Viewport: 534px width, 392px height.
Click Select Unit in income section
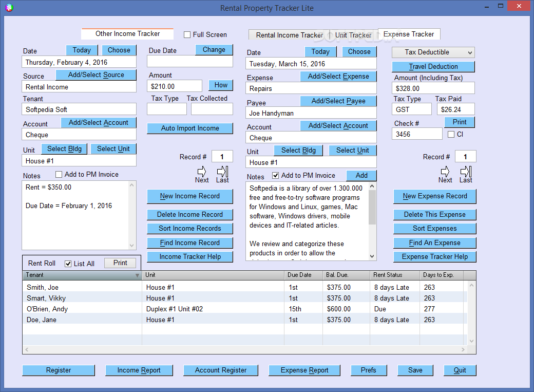click(113, 149)
